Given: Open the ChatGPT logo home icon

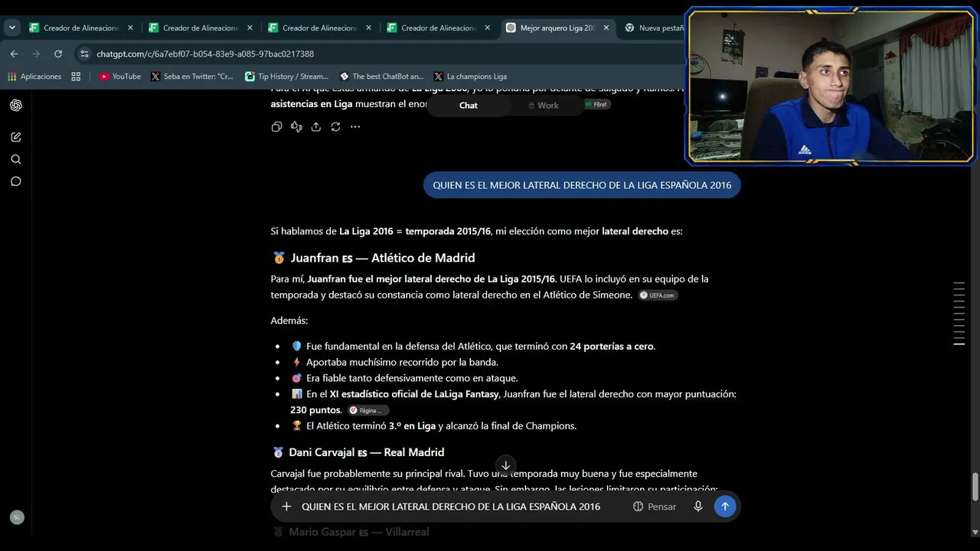Looking at the screenshot, I should [15, 106].
